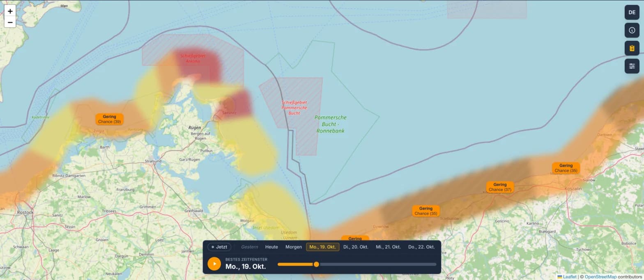This screenshot has height=280, width=644.
Task: Select the Do., 22. Okt. tab
Action: pos(421,247)
